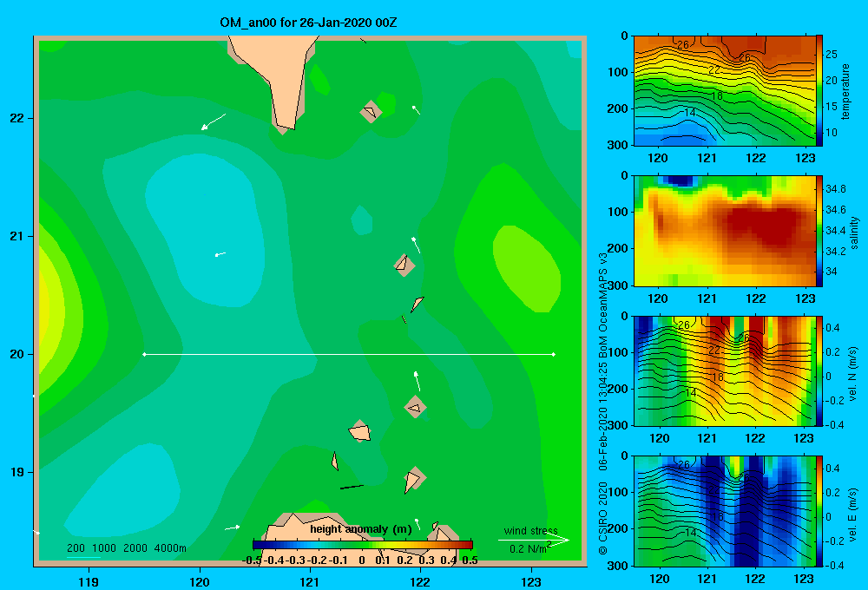Click the 'height anomaly (m)' legend label
Image resolution: width=868 pixels, height=590 pixels.
[x=361, y=529]
